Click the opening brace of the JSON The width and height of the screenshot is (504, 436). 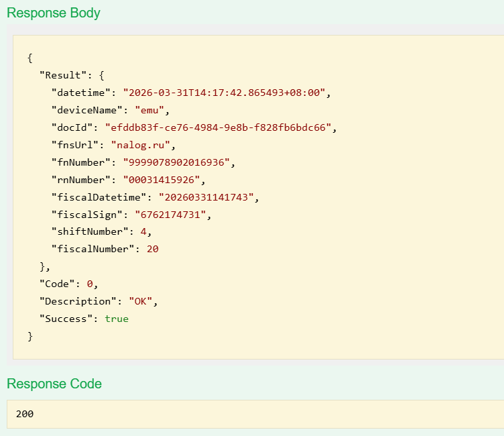pyautogui.click(x=30, y=57)
